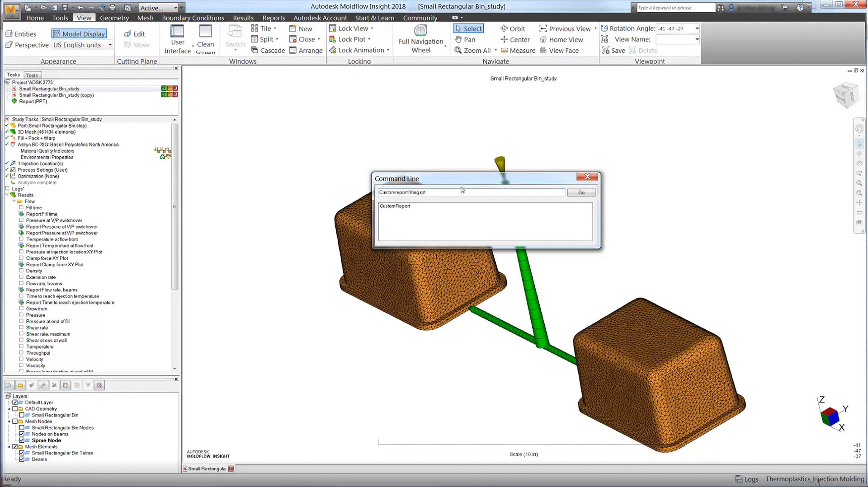
Task: Open the Full Navigation Wheel
Action: (x=420, y=31)
